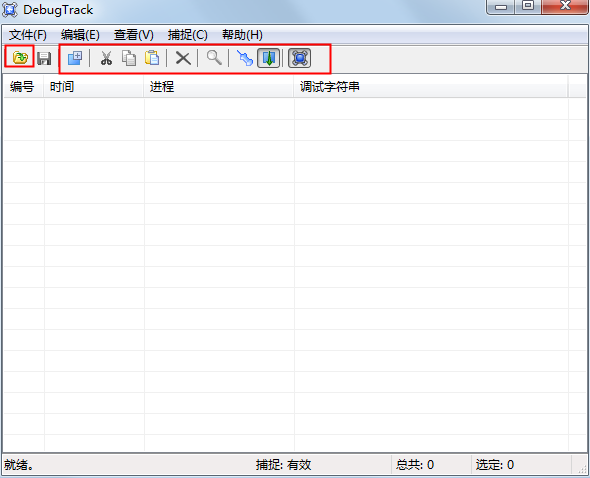
Task: Toggle the auto-scroll green arrow button
Action: click(x=269, y=58)
